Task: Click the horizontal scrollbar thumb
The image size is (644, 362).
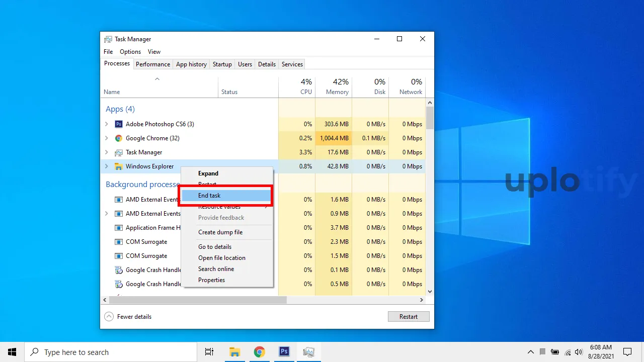Action: coord(198,300)
